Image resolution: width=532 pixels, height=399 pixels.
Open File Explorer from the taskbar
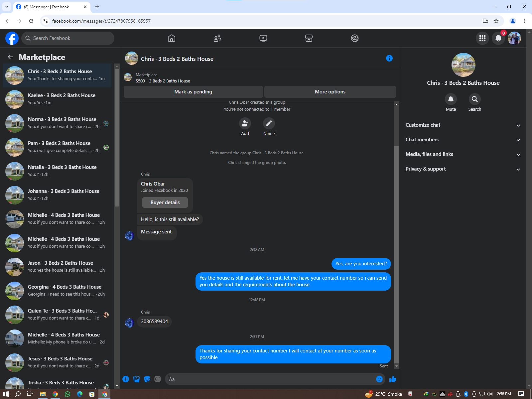pos(43,394)
